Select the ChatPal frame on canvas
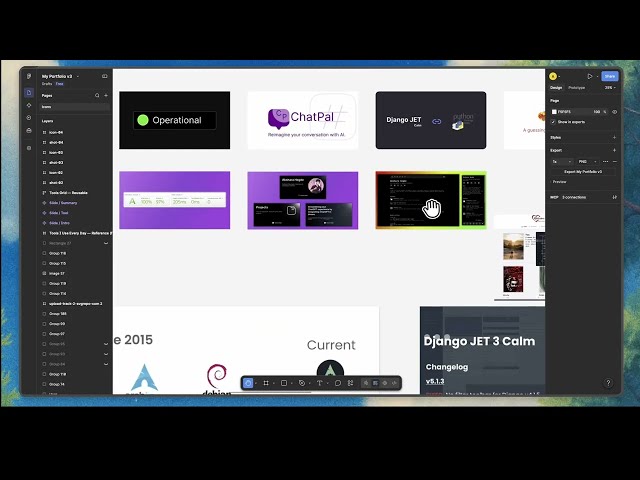The width and height of the screenshot is (640, 480). click(x=303, y=120)
